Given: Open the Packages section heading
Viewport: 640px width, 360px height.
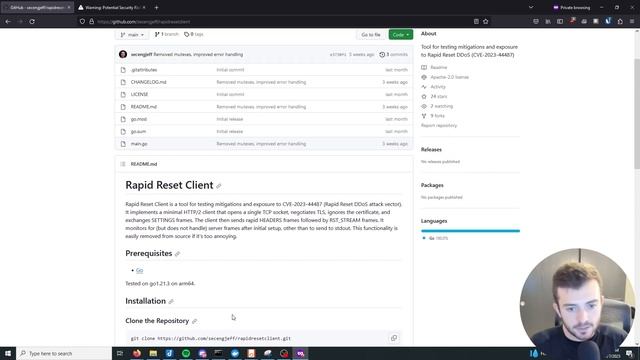Looking at the screenshot, I should (432, 185).
